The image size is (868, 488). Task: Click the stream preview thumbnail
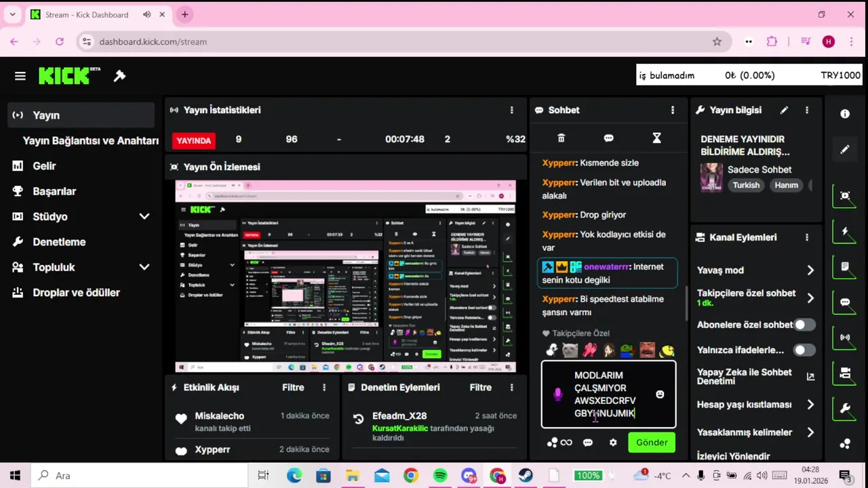coord(345,277)
